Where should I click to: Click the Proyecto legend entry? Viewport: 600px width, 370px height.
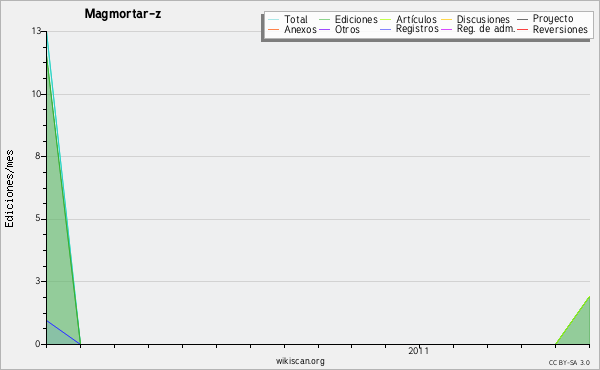click(545, 18)
